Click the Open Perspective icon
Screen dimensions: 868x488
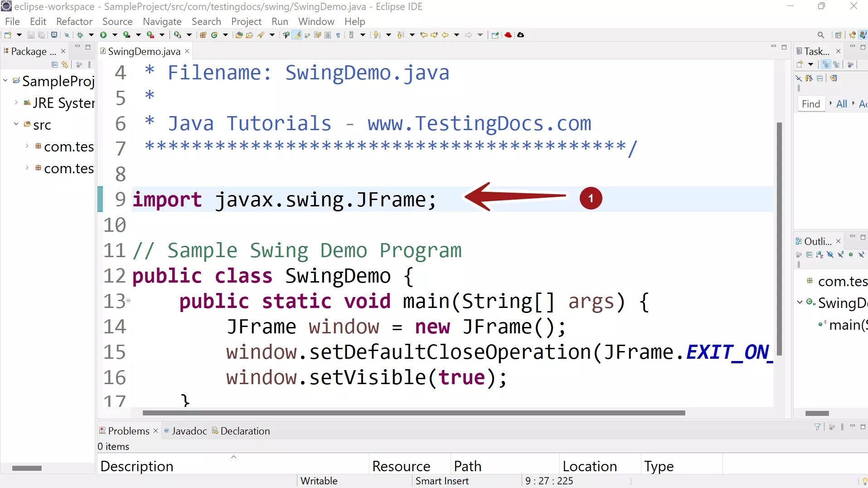(838, 35)
